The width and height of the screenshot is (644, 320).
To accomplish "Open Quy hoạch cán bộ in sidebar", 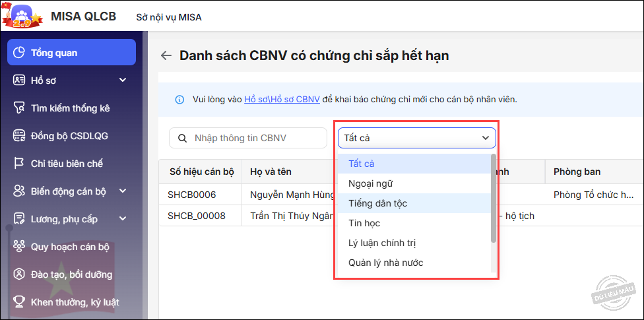I will click(x=70, y=247).
